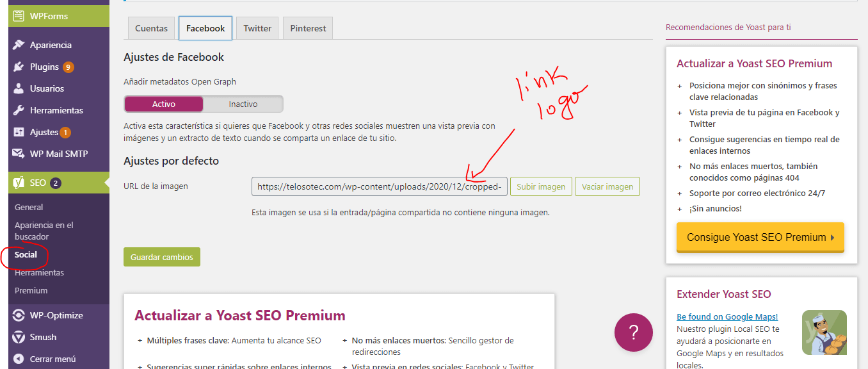The image size is (868, 369).
Task: Set Open Graph metadata to Activo
Action: [164, 104]
